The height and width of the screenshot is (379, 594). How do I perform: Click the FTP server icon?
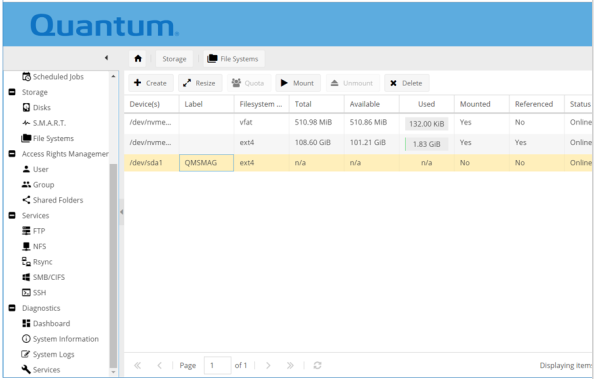[26, 231]
